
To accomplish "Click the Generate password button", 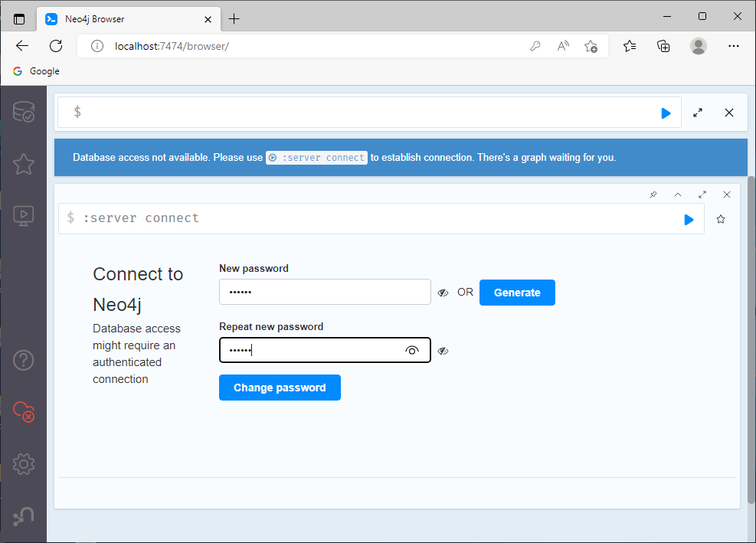I will tap(517, 293).
